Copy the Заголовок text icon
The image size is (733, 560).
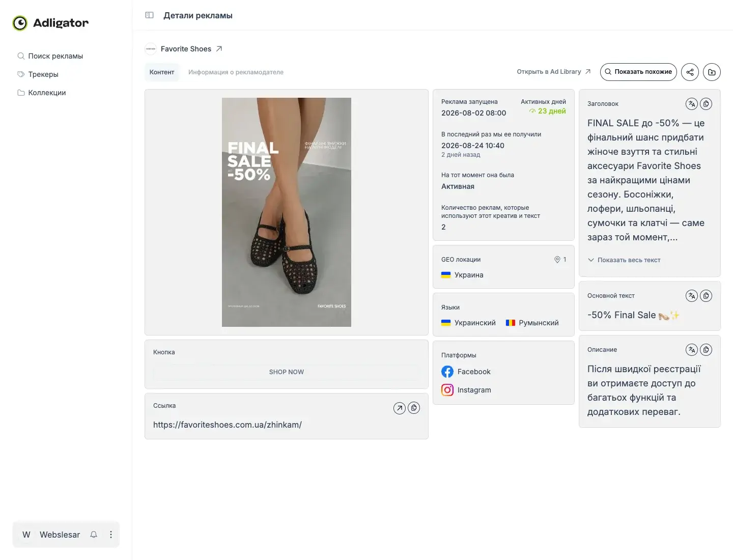click(706, 104)
